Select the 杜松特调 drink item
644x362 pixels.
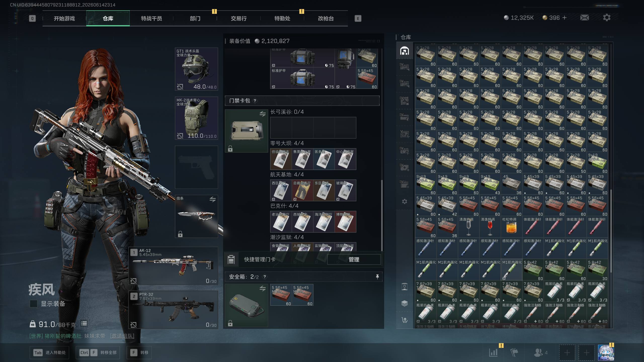(511, 227)
